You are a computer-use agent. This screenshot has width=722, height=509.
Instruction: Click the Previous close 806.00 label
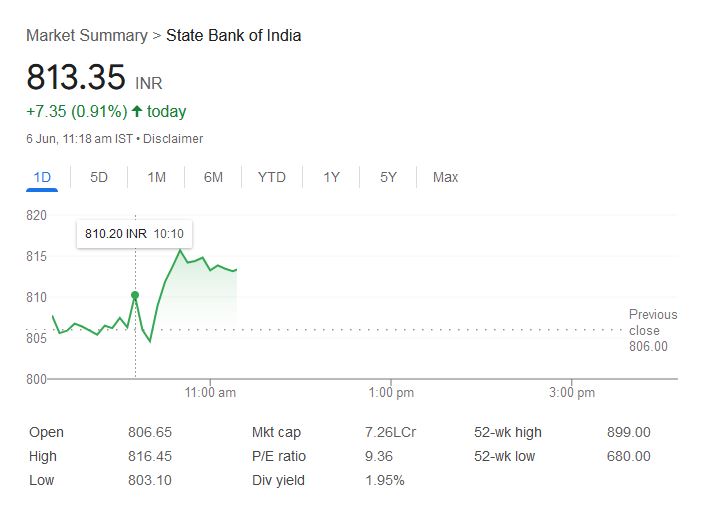[652, 330]
